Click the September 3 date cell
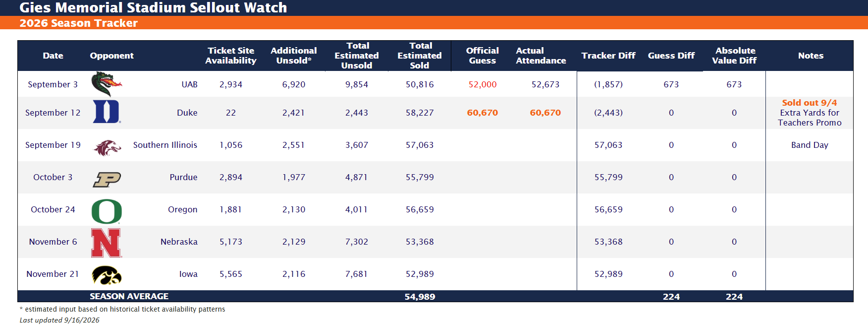Screen dimensions: 868x326 (53, 84)
